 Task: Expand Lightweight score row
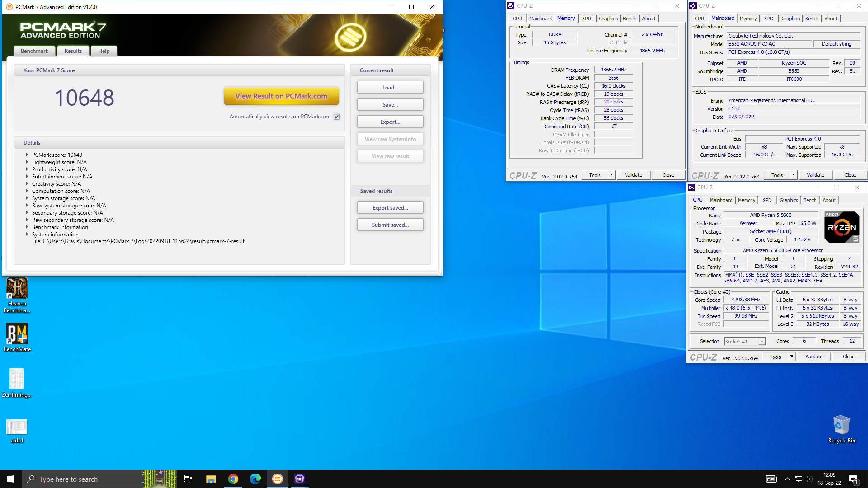tap(27, 162)
